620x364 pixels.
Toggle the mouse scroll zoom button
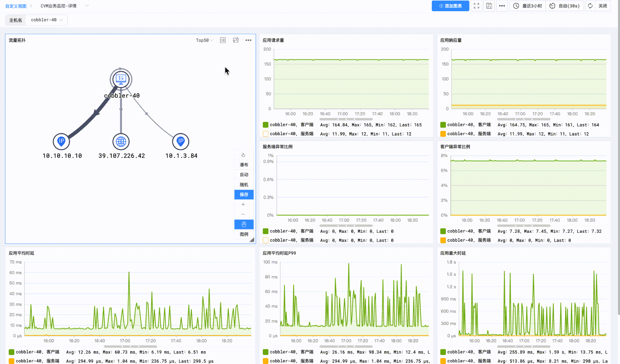click(244, 225)
